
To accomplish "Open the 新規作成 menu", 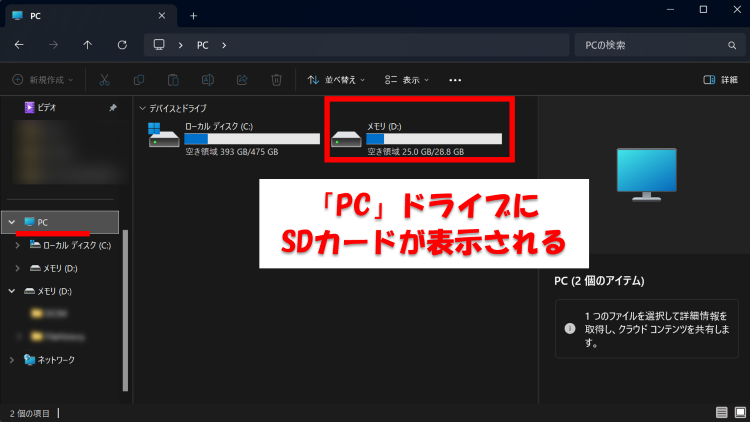I will coord(43,80).
